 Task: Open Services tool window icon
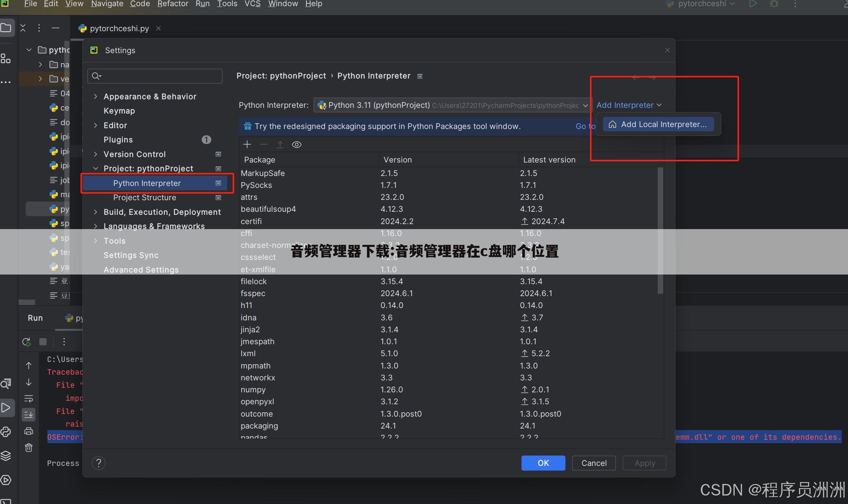[6, 480]
